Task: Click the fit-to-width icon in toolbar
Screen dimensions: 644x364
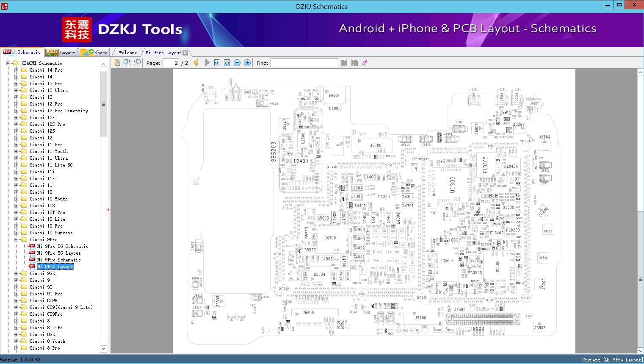Action: pyautogui.click(x=217, y=63)
